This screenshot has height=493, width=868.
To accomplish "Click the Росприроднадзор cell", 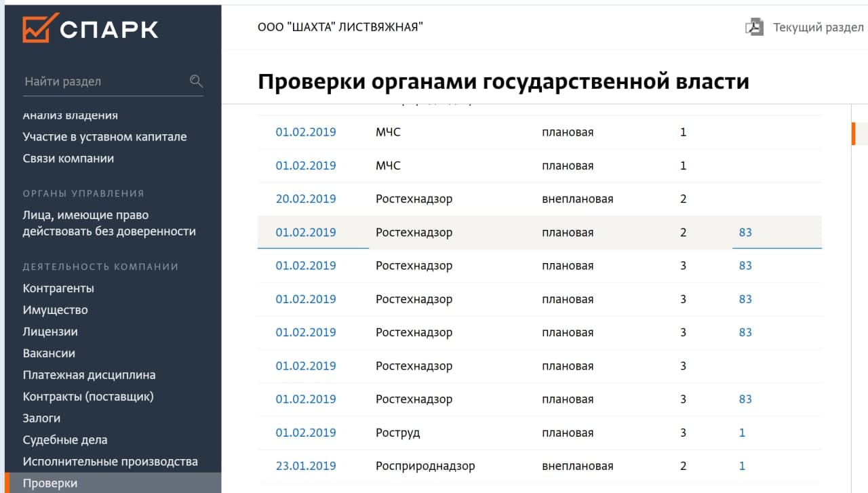I will (x=425, y=467).
